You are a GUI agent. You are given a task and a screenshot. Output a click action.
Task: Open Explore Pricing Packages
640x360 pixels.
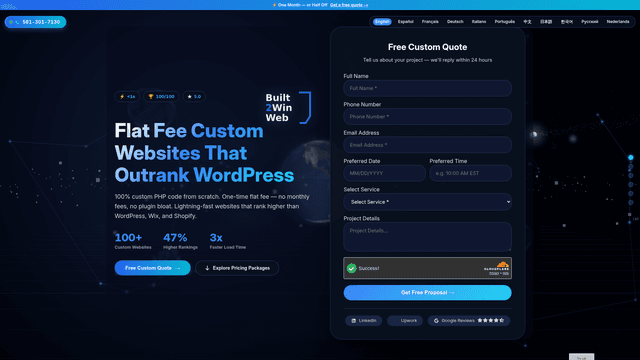point(237,268)
